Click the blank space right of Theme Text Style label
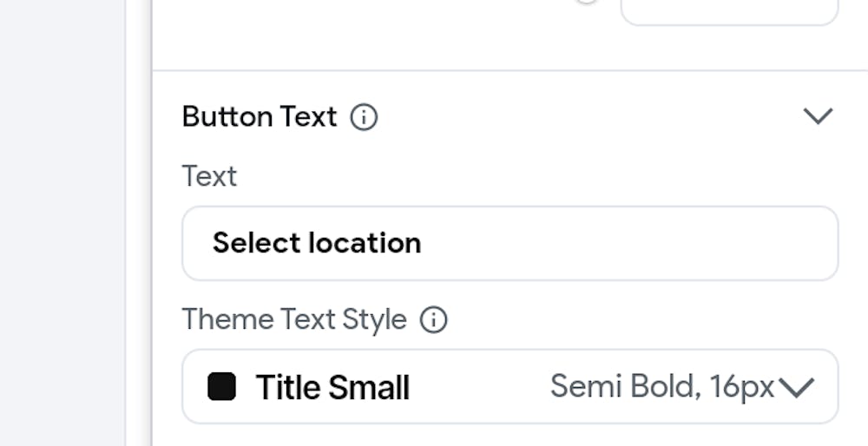Viewport: 868px width, 446px height. click(642, 320)
